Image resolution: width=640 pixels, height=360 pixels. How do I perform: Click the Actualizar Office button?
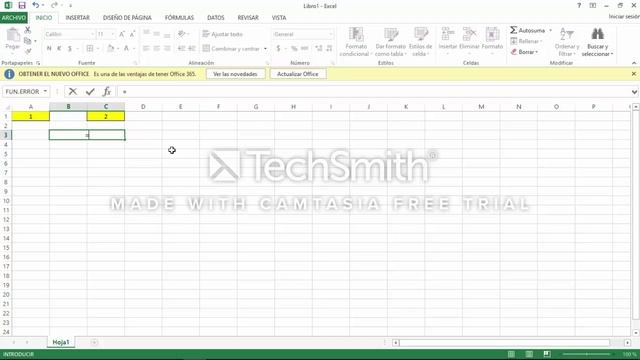coord(298,74)
